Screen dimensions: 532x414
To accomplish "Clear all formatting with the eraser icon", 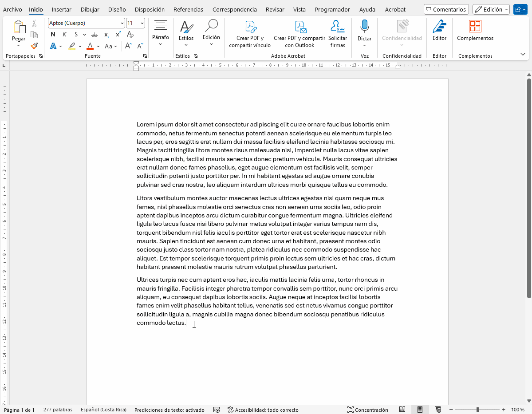I will coord(130,35).
